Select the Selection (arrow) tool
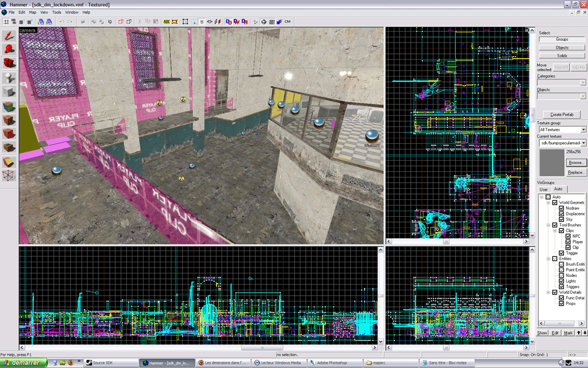 coord(9,36)
